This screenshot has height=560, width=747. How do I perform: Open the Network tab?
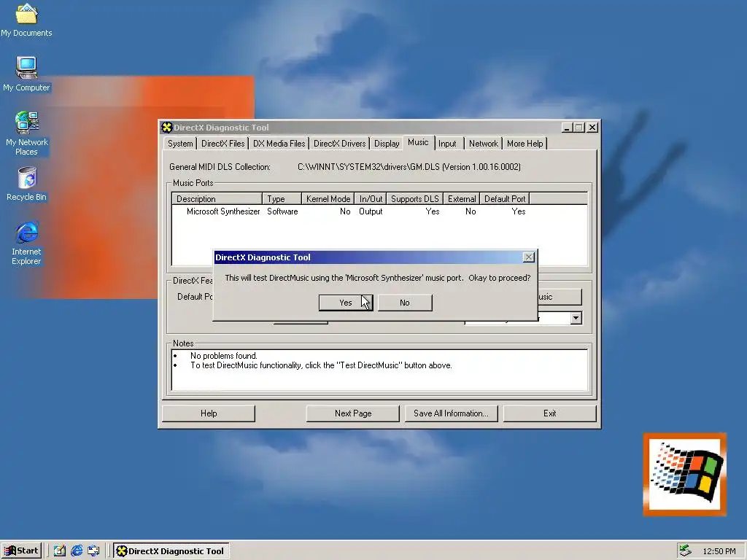[483, 144]
